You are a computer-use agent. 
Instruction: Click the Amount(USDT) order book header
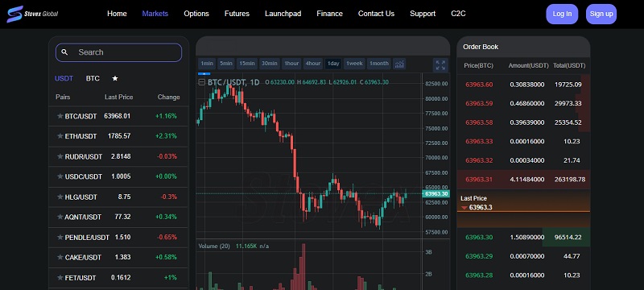[x=529, y=66]
